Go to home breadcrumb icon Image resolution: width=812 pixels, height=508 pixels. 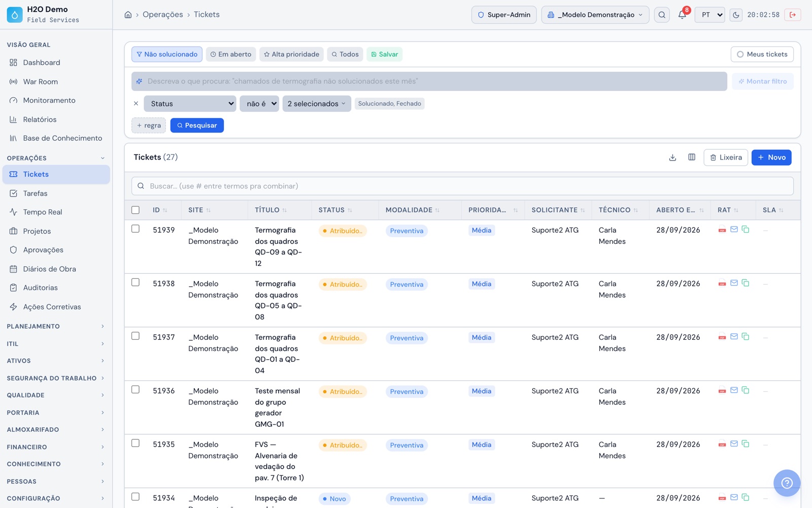click(128, 15)
